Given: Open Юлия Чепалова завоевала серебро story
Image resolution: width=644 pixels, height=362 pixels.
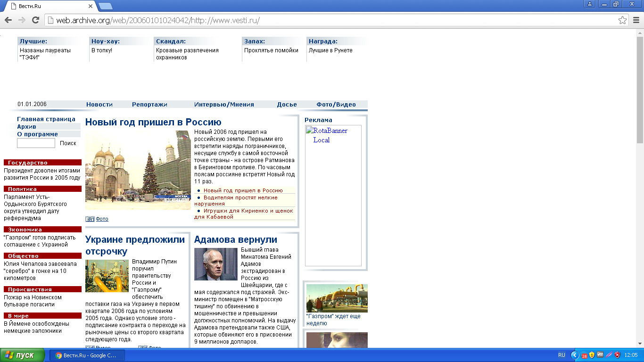Looking at the screenshot, I should 40,271.
